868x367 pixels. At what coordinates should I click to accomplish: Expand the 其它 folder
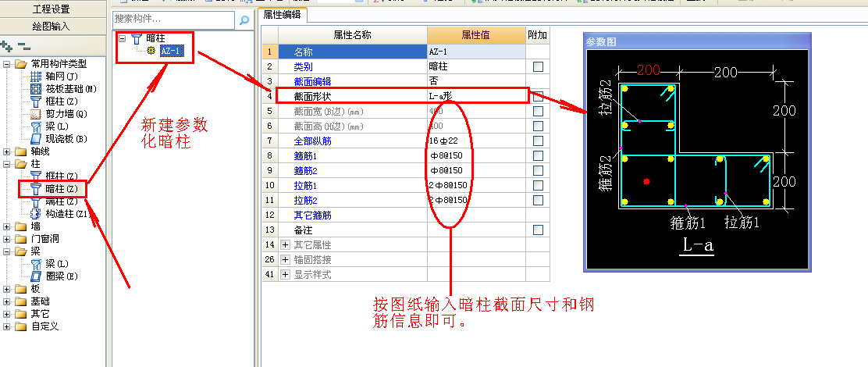(7, 314)
